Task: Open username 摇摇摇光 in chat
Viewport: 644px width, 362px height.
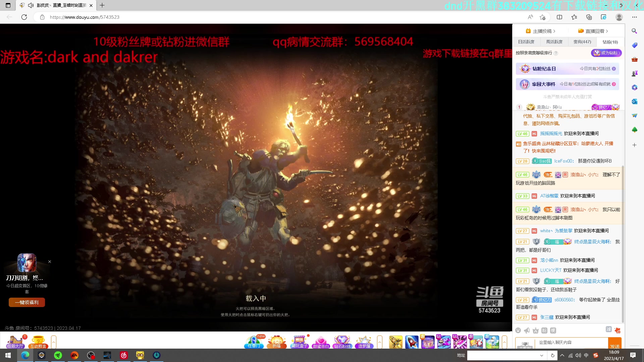Action: coord(551,133)
